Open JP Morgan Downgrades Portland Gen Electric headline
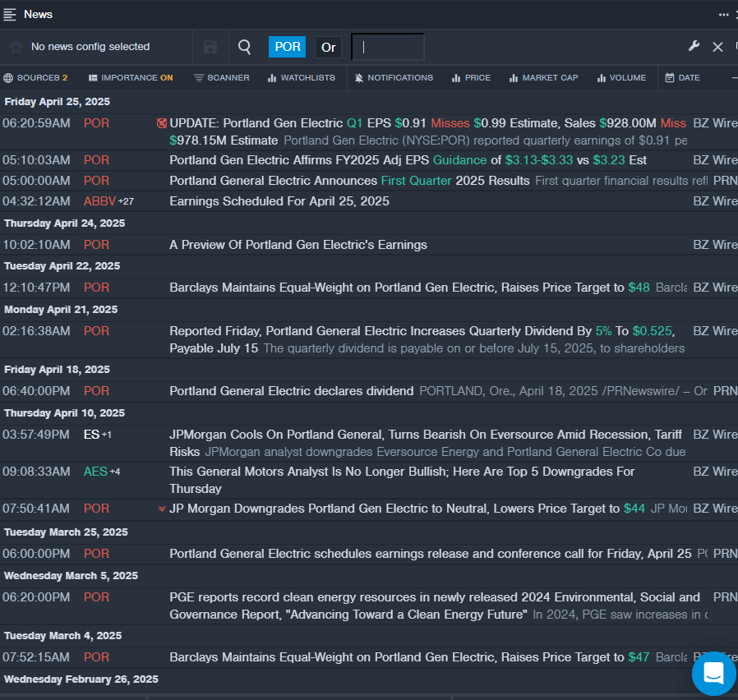 coord(407,509)
